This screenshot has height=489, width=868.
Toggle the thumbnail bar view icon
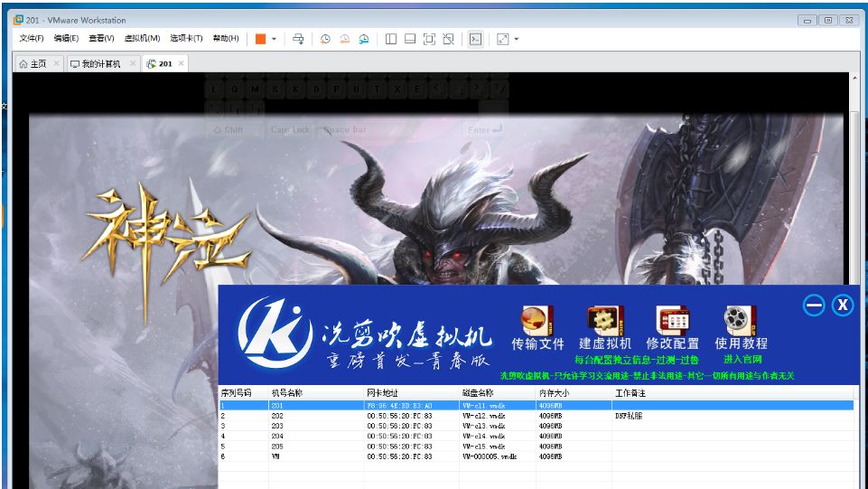click(x=410, y=39)
